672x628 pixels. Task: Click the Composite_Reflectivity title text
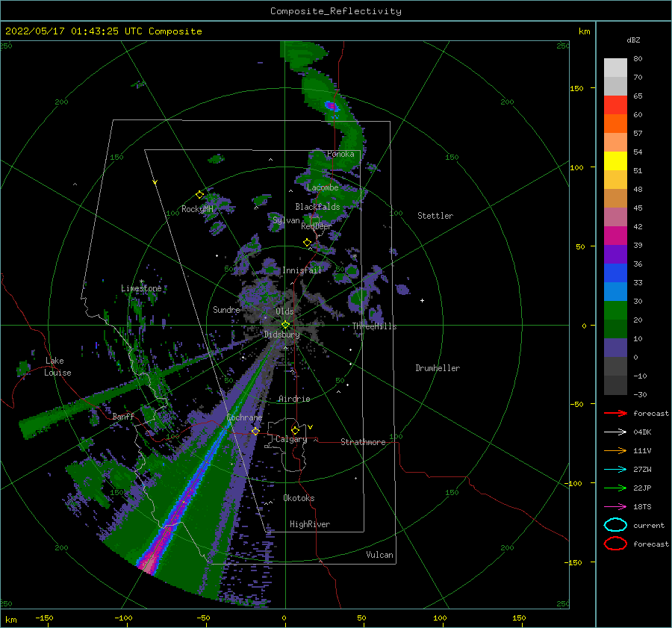[x=336, y=11]
